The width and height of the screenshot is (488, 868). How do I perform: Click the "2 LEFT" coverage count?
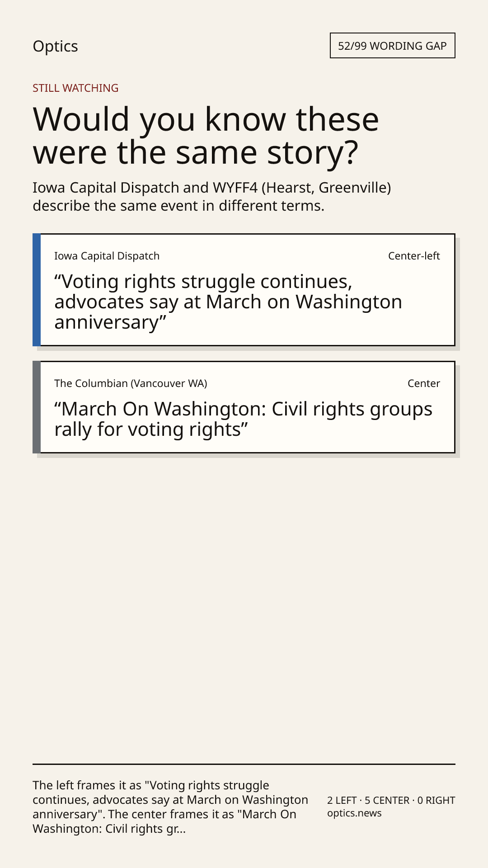342,800
